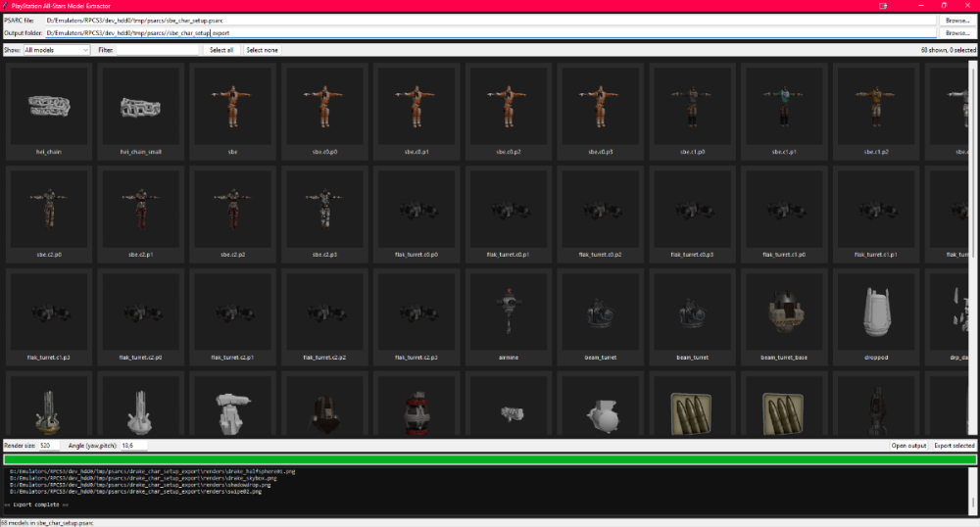
Task: Click the Open output button
Action: [x=908, y=445]
